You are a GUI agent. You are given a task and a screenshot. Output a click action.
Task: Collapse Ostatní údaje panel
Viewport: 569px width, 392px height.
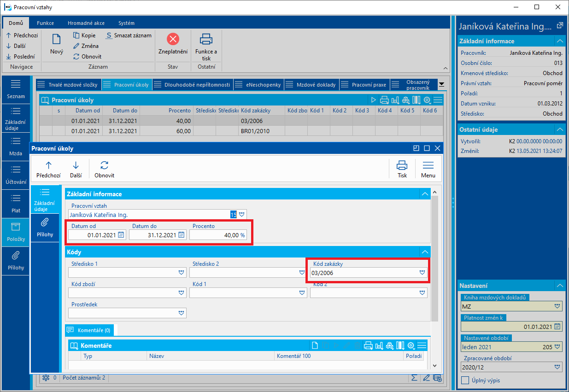(x=560, y=129)
